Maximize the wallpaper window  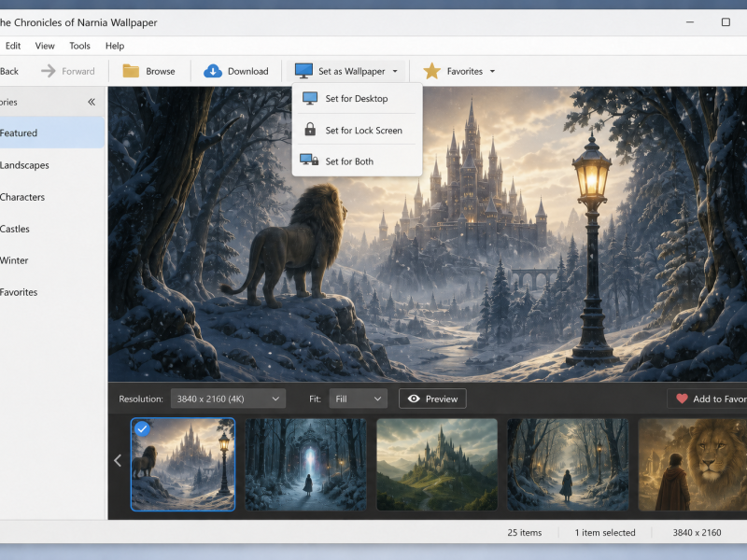726,21
